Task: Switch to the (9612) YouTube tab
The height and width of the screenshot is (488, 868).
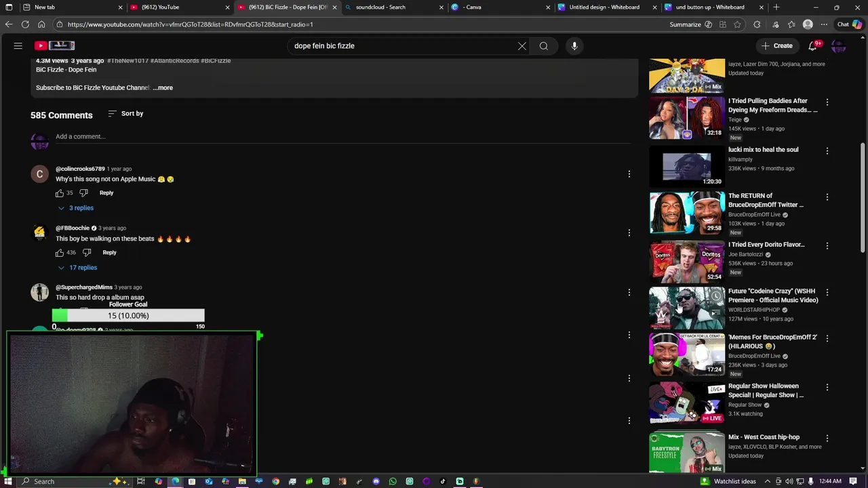Action: pyautogui.click(x=179, y=7)
